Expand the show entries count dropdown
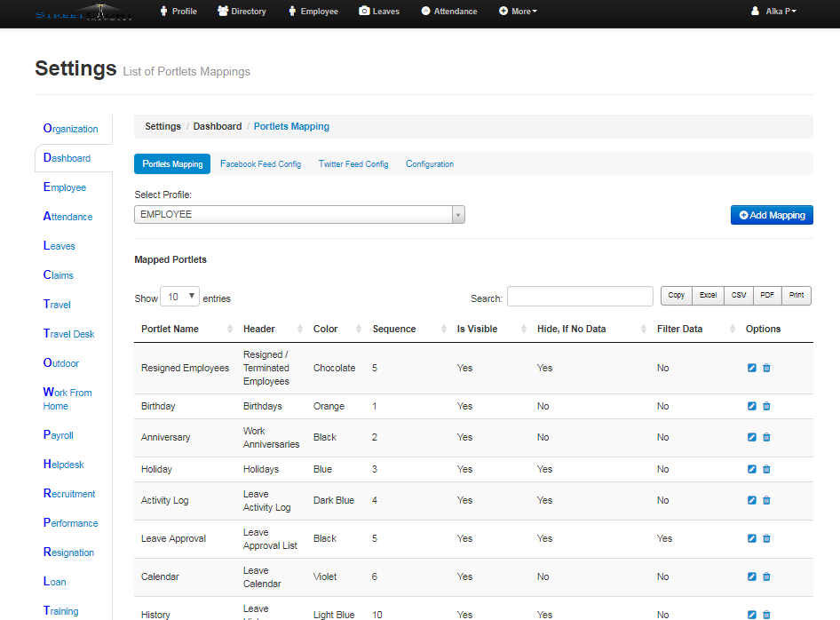Screen dimensions: 840x620 [x=180, y=298]
